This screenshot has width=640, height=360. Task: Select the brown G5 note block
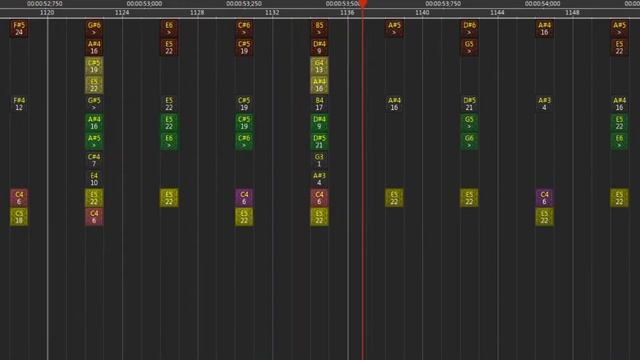tap(469, 47)
